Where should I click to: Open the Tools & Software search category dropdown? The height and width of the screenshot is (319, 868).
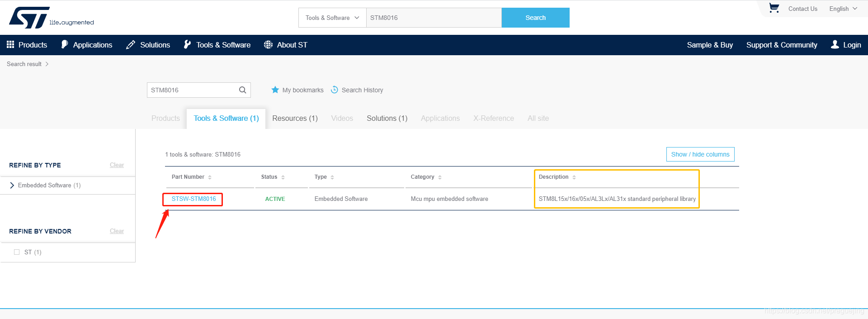332,18
